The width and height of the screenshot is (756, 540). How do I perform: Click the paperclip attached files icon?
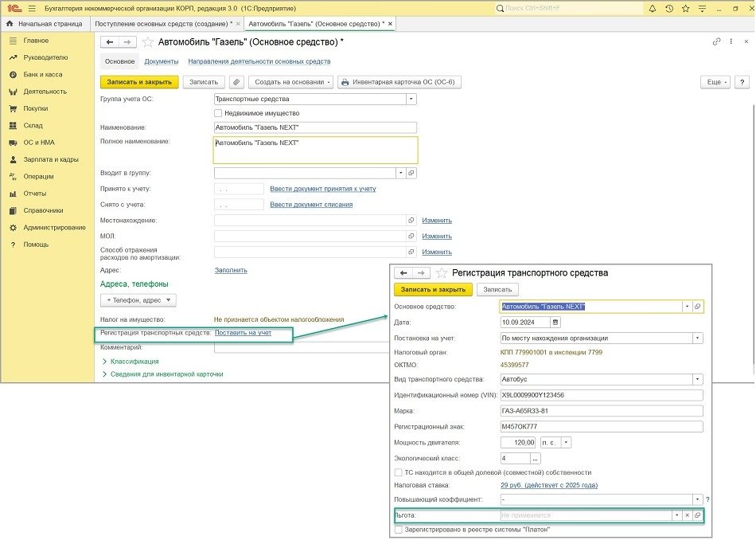click(236, 82)
